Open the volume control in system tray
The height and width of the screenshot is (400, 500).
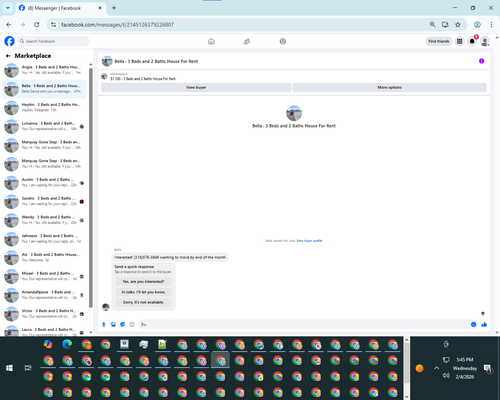(x=446, y=376)
